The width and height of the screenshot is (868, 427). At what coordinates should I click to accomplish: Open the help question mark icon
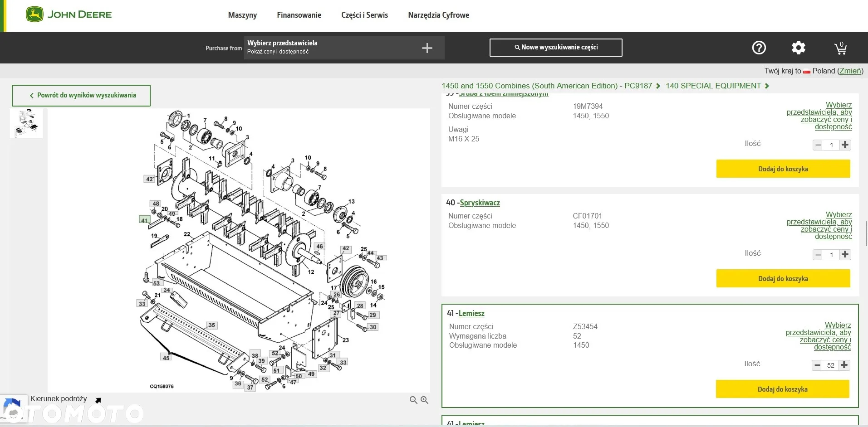tap(759, 48)
